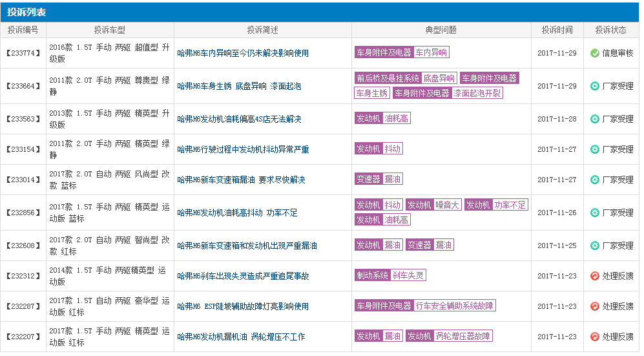Viewport: 644px width, 356px height.
Task: Open complaint 哈弗H6车身生锈 底盘异响 漆面起泡
Action: (x=239, y=86)
